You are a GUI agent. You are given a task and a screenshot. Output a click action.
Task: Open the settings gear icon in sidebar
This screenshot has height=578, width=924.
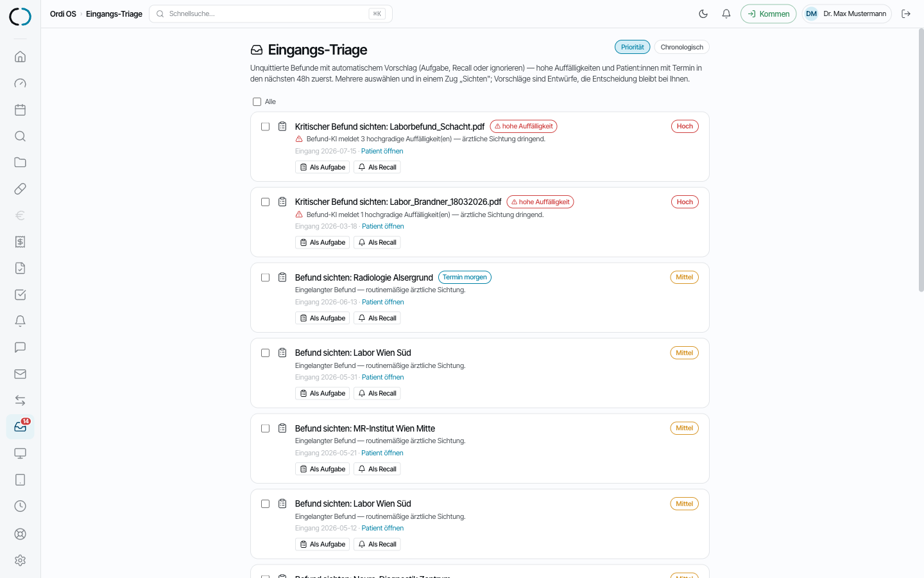[20, 560]
